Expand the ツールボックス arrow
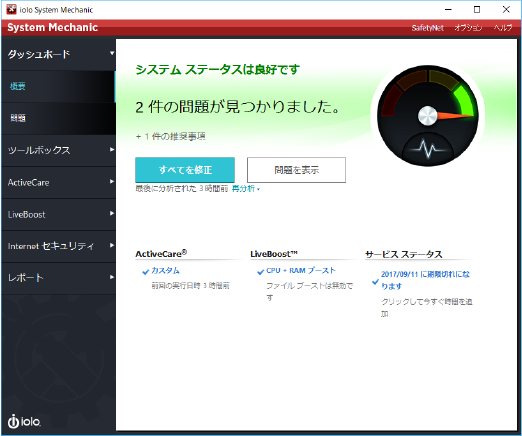This screenshot has width=522, height=436. coord(112,150)
